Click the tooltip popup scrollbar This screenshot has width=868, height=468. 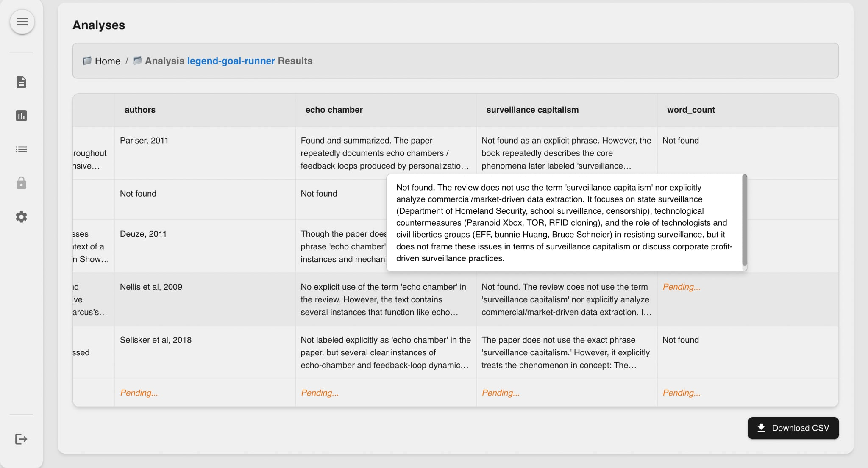point(744,220)
